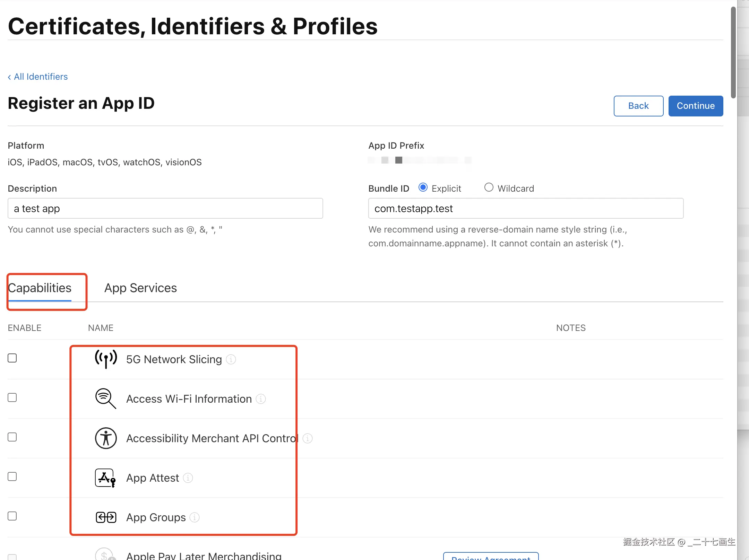Click the 5G Network Slicing antenna icon
Screen dimensions: 749x560
pyautogui.click(x=106, y=359)
